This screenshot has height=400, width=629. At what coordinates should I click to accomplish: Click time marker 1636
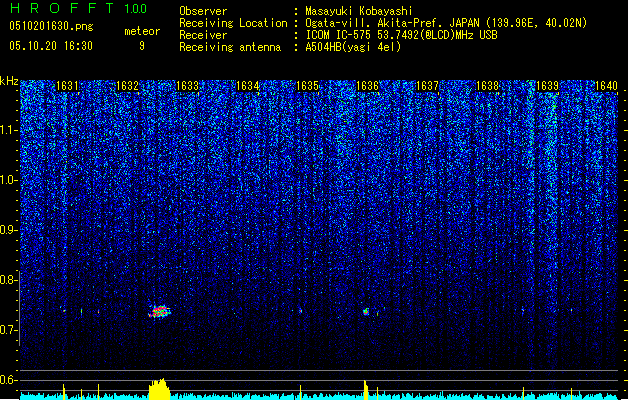pyautogui.click(x=367, y=86)
